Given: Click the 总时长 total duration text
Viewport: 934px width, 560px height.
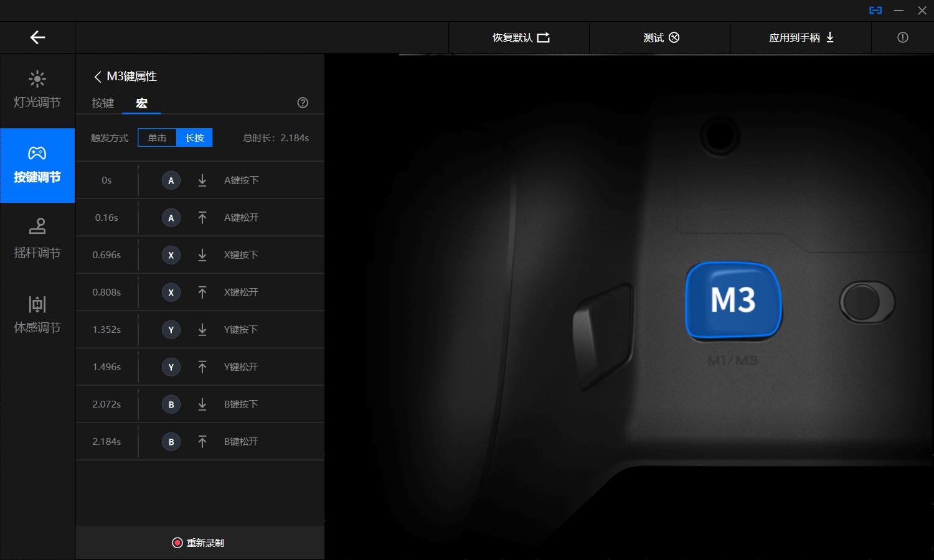Looking at the screenshot, I should (x=276, y=138).
